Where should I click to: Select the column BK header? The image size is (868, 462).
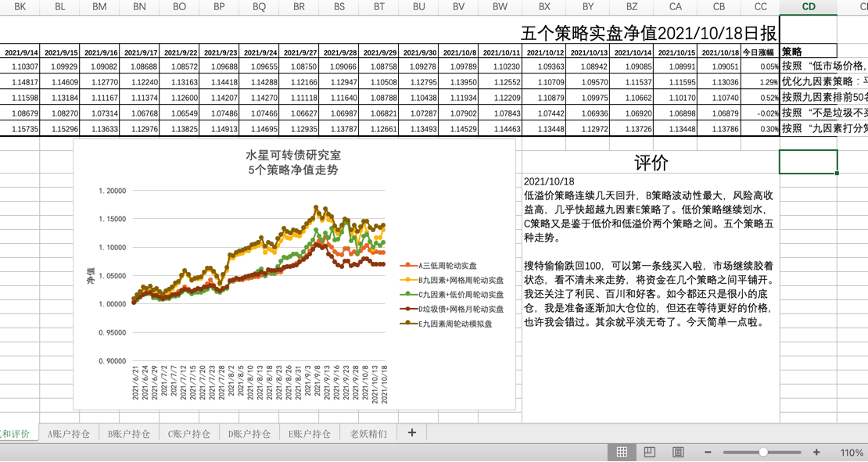(x=20, y=7)
